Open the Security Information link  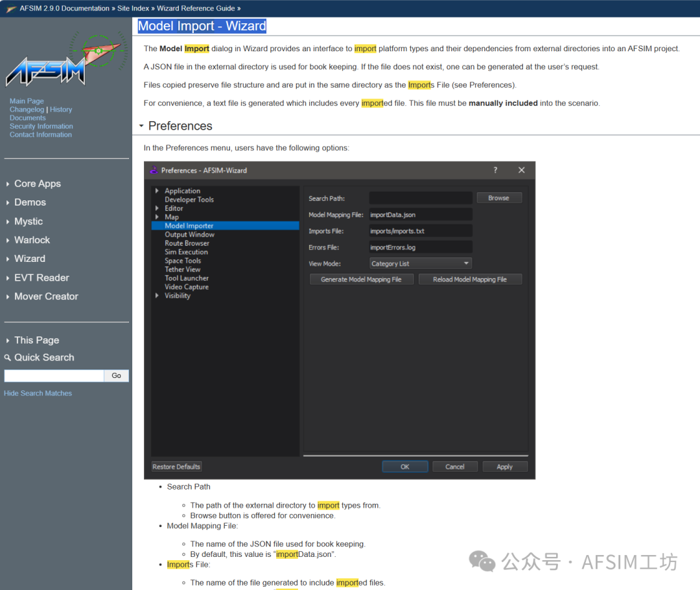point(41,126)
